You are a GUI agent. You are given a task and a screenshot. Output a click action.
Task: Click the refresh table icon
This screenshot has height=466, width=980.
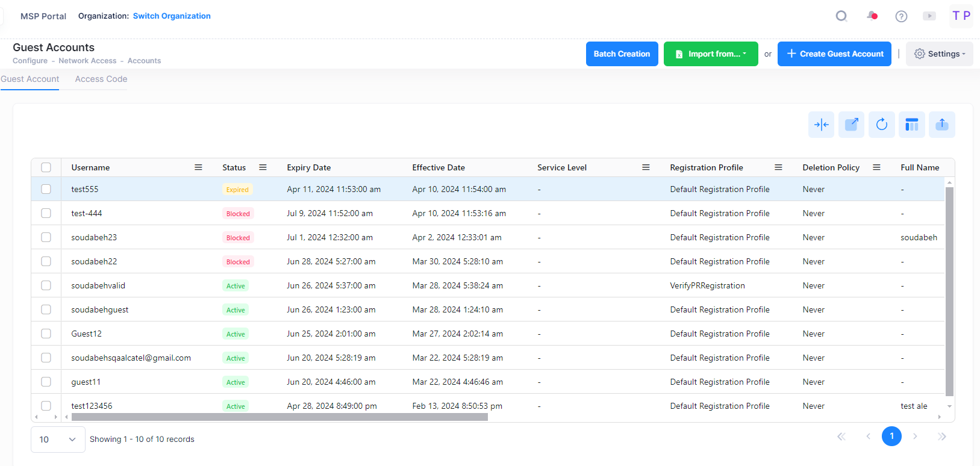click(x=881, y=125)
